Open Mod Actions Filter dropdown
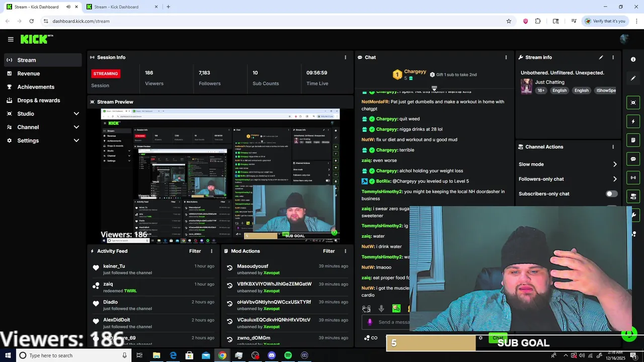The width and height of the screenshot is (644, 362). 329,251
